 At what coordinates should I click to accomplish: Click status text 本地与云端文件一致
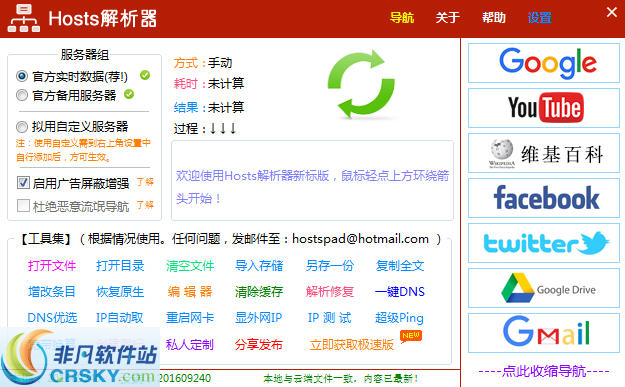click(x=341, y=378)
